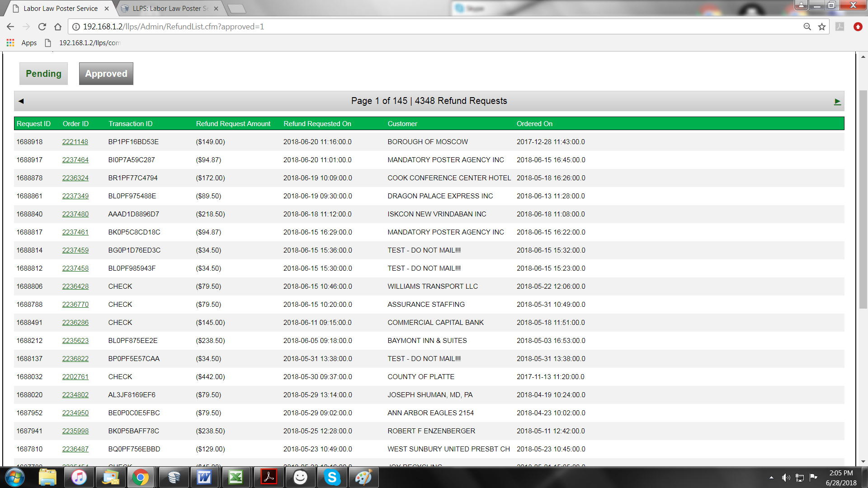The width and height of the screenshot is (868, 488).
Task: Open order 2236428 link
Action: point(75,286)
